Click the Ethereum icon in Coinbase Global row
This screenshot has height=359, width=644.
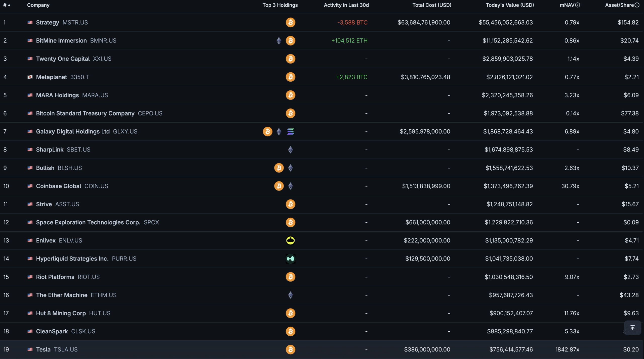(290, 186)
